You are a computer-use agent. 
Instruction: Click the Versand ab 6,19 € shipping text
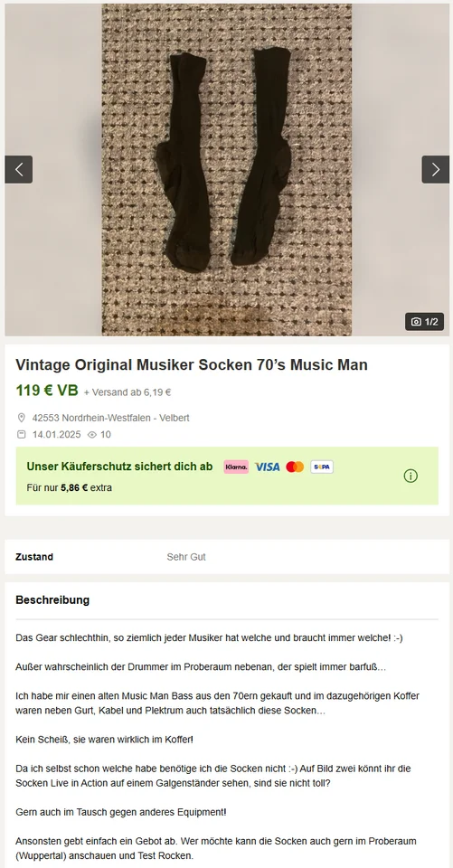tap(127, 392)
